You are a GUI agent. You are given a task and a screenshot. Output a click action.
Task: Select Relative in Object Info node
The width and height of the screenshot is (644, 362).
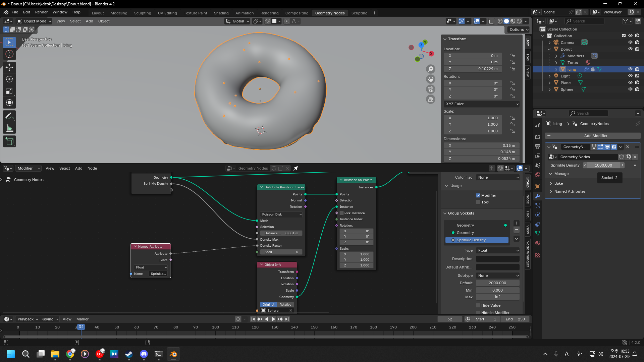285,305
